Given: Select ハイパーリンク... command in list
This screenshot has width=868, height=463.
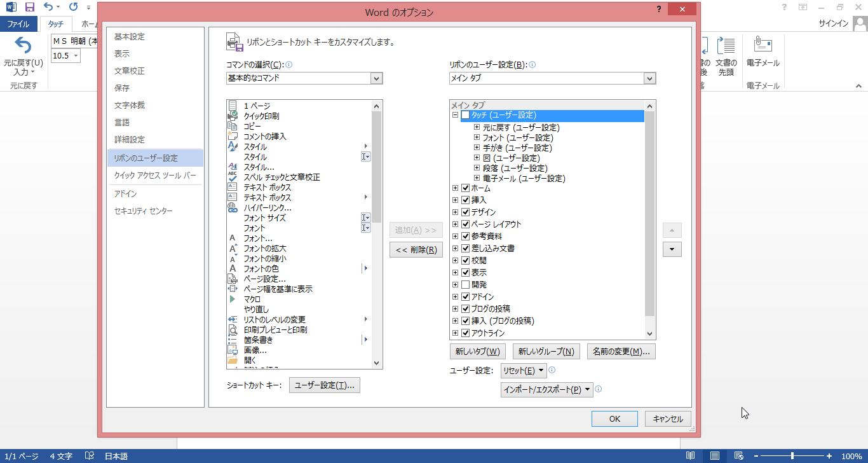Looking at the screenshot, I should click(268, 207).
